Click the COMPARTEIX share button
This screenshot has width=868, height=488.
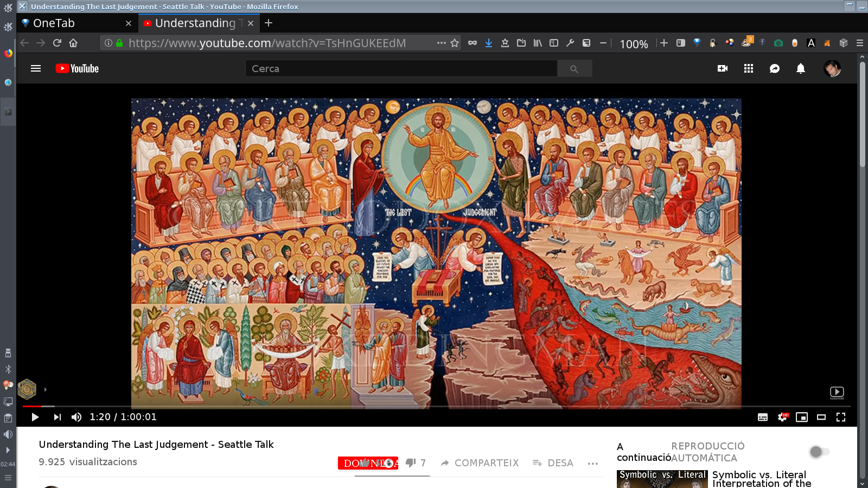click(480, 463)
